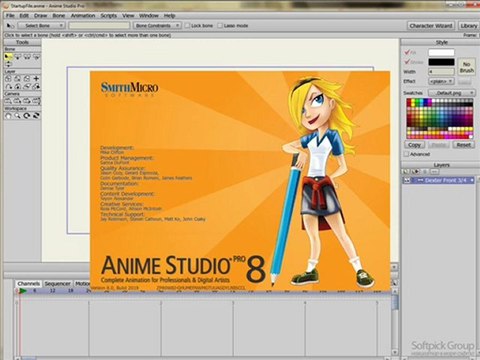Open the Select Bone dropdown
This screenshot has height=360, width=480.
coord(41,25)
